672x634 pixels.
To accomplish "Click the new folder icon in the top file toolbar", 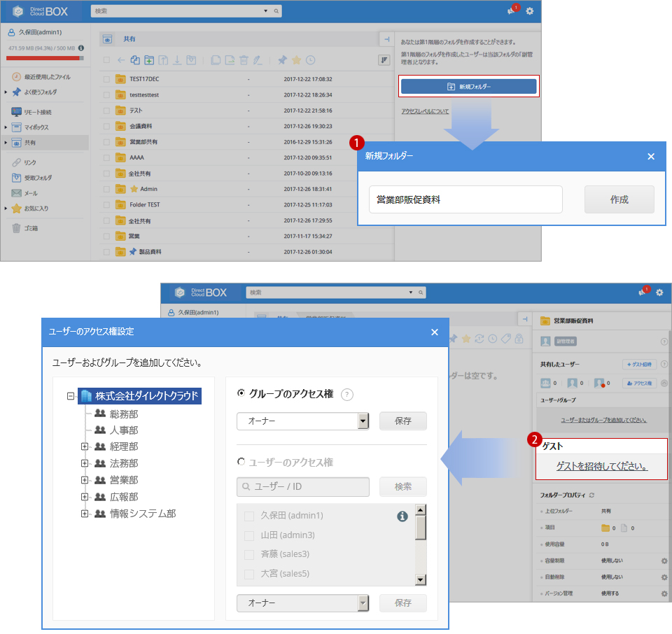I will click(148, 60).
